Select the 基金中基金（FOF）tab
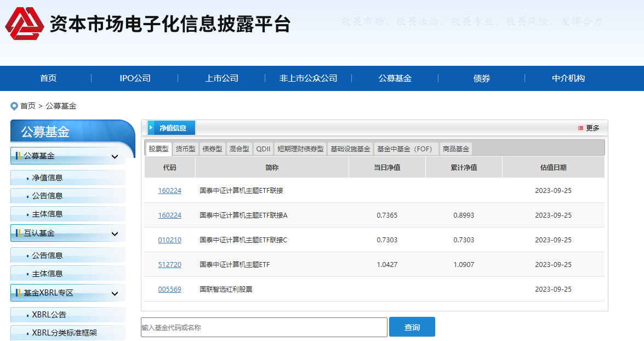Image resolution: width=644 pixels, height=341 pixels. (x=406, y=149)
